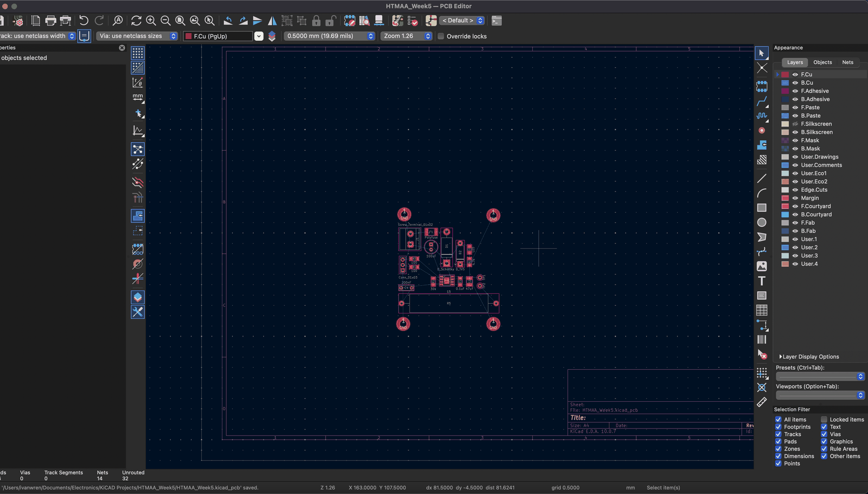Switch to the Nets tab
868x494 pixels.
click(847, 62)
